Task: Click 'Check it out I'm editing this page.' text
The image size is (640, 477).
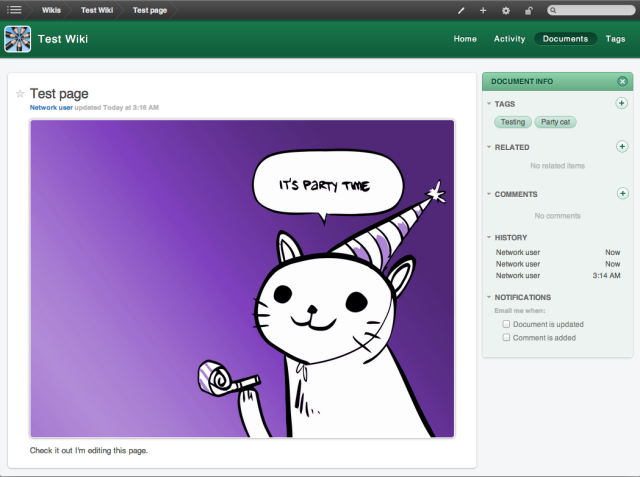Action: click(x=89, y=450)
